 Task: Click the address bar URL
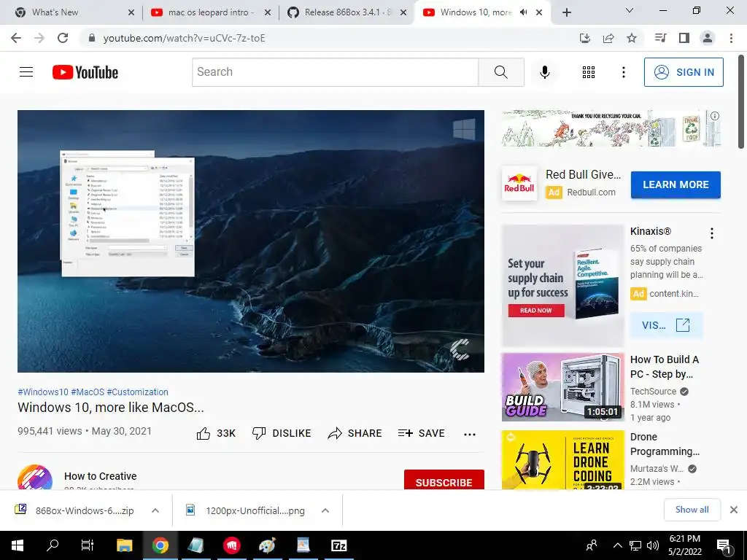coord(184,38)
